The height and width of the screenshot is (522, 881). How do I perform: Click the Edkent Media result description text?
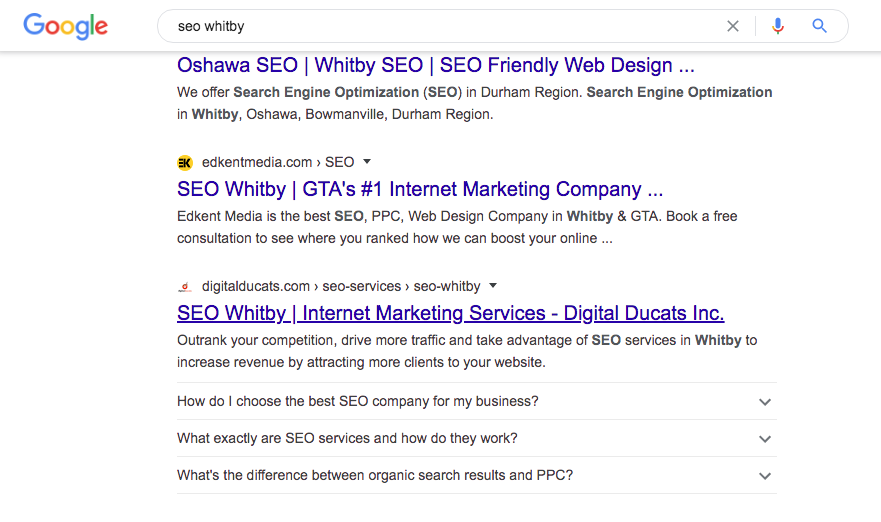(456, 227)
